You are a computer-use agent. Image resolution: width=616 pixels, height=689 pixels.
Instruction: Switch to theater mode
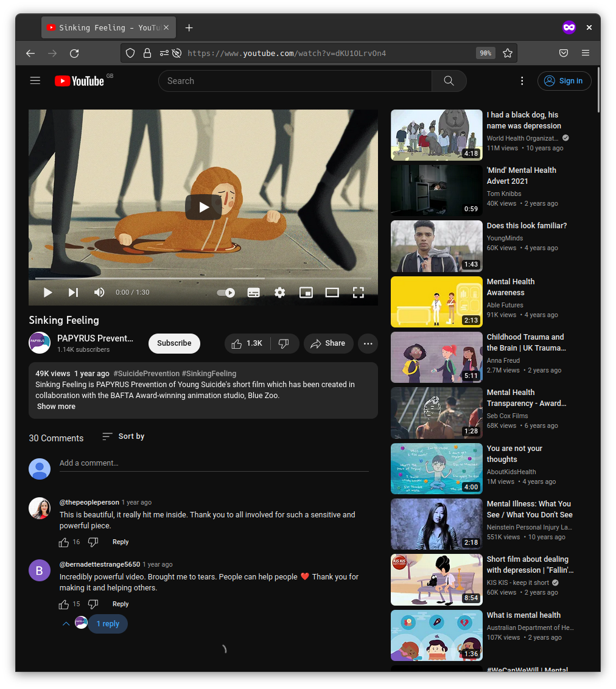(x=332, y=293)
